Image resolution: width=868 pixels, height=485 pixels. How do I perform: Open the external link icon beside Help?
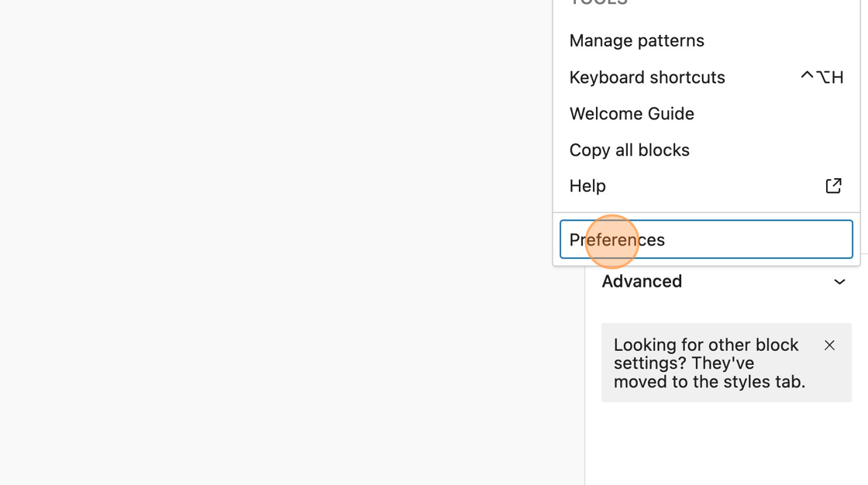(x=833, y=186)
